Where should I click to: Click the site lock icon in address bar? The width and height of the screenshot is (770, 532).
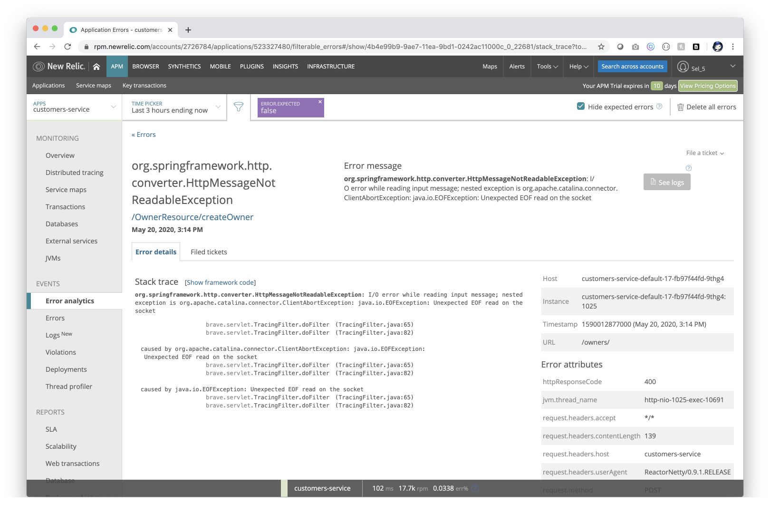[x=86, y=47]
